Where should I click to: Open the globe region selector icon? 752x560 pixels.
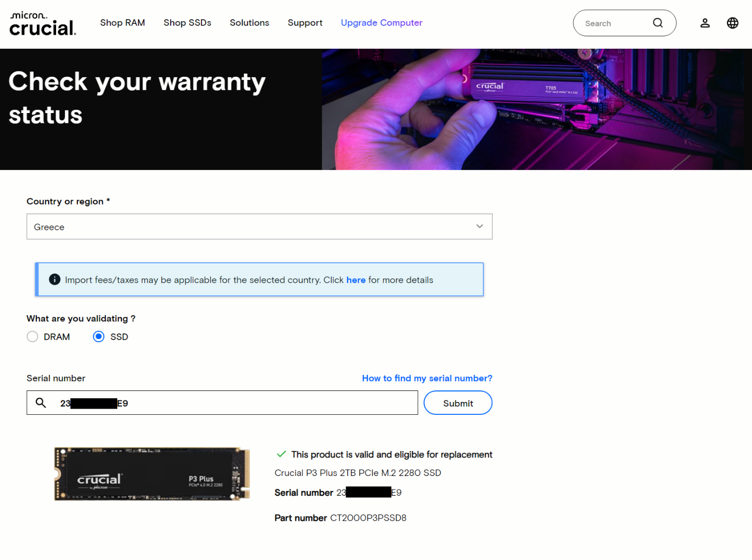coord(732,23)
